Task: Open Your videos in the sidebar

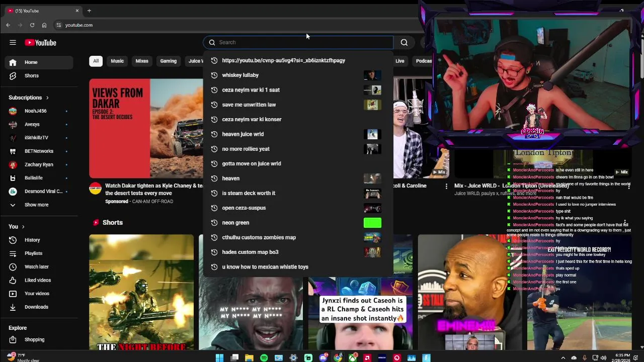Action: (39, 294)
